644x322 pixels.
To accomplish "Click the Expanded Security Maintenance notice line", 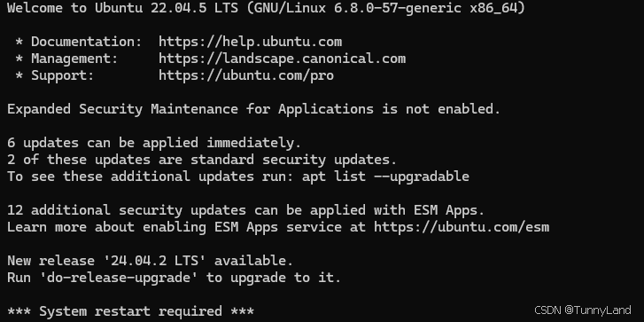I will 254,109.
